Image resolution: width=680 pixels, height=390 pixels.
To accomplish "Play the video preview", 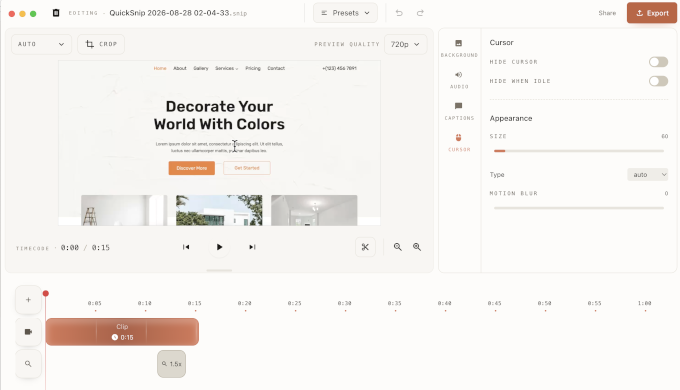I will 219,247.
